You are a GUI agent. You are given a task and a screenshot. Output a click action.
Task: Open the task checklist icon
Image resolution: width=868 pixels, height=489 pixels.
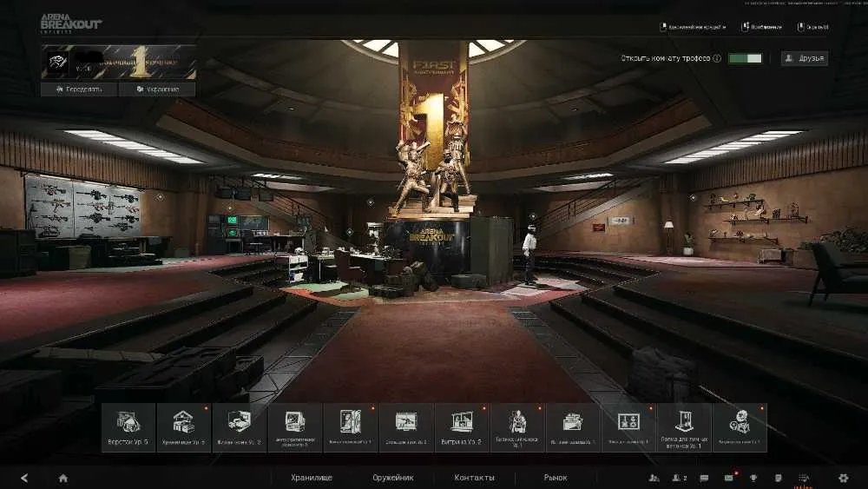pyautogui.click(x=804, y=478)
